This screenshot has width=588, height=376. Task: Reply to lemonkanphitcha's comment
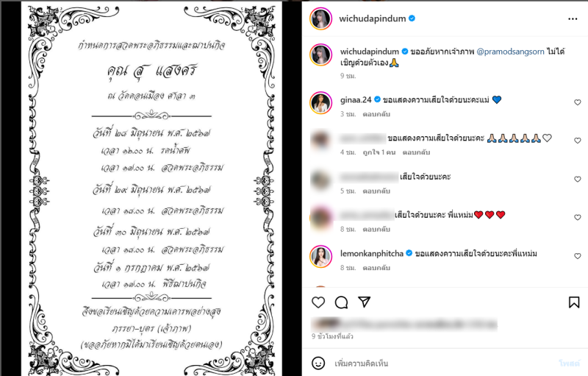coord(376,268)
